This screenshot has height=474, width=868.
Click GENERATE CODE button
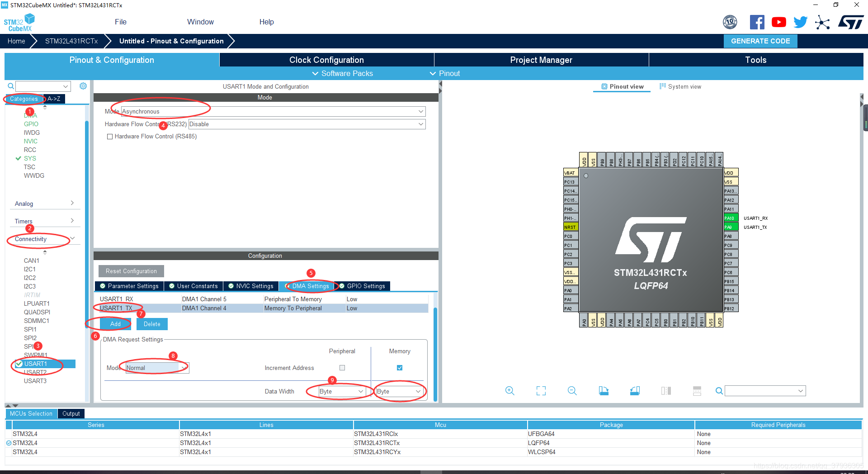(x=760, y=41)
